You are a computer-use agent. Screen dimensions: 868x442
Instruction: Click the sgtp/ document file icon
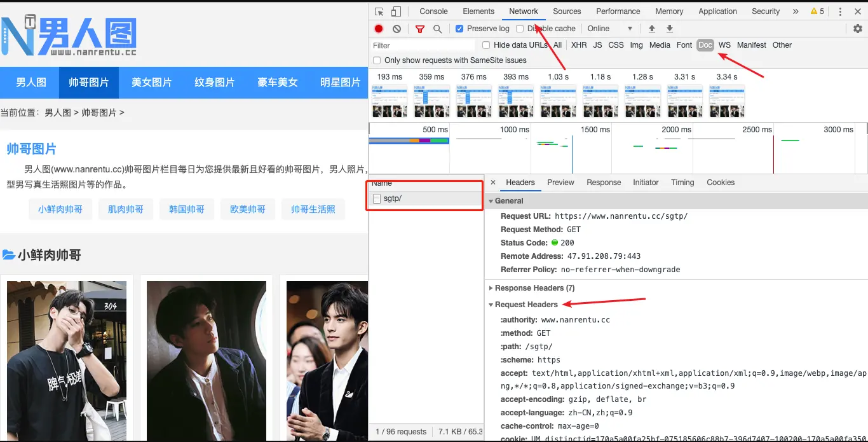click(377, 198)
